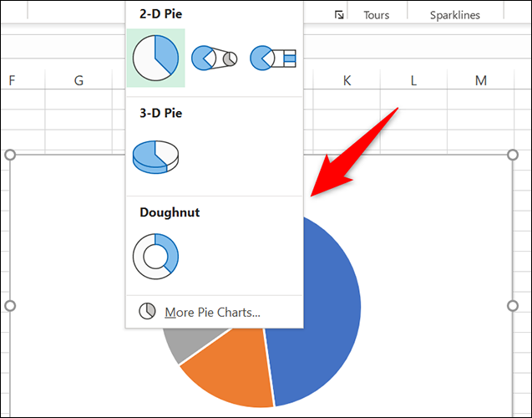Choose the Pie of Pie chart icon

pyautogui.click(x=215, y=58)
